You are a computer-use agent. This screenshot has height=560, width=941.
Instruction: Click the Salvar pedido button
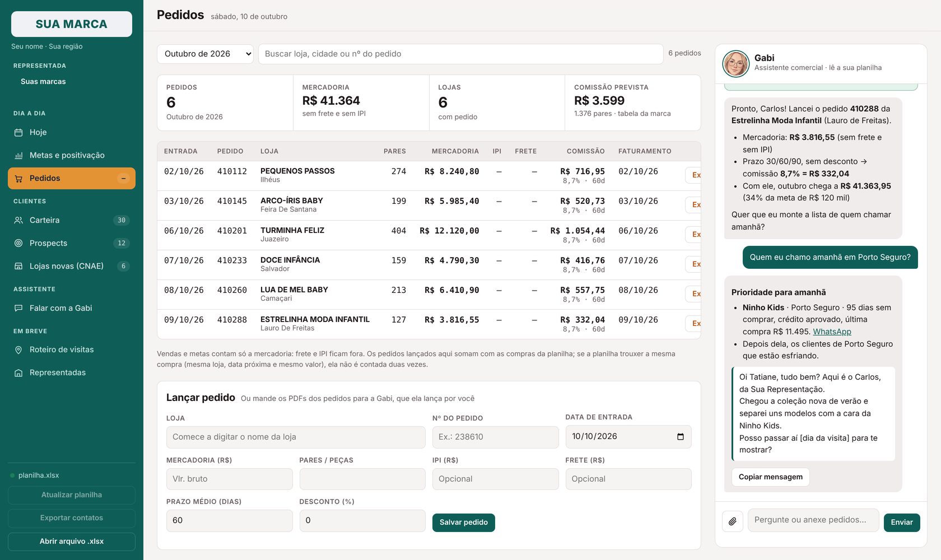pyautogui.click(x=463, y=522)
